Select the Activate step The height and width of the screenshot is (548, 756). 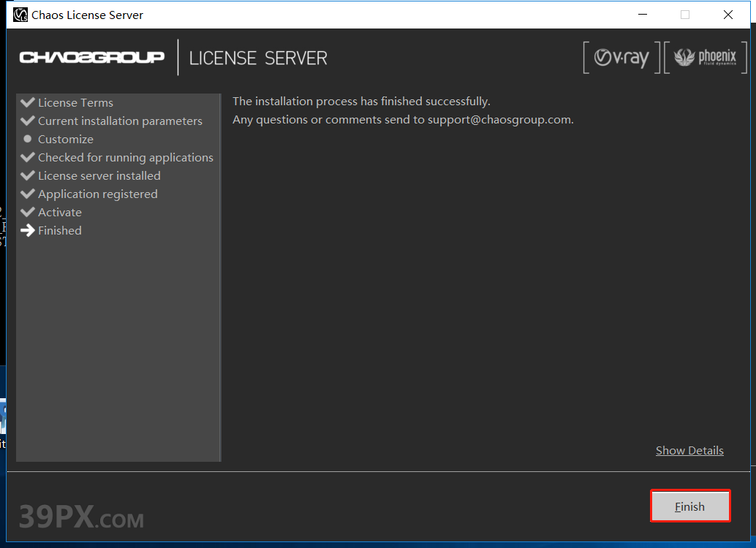[60, 213]
